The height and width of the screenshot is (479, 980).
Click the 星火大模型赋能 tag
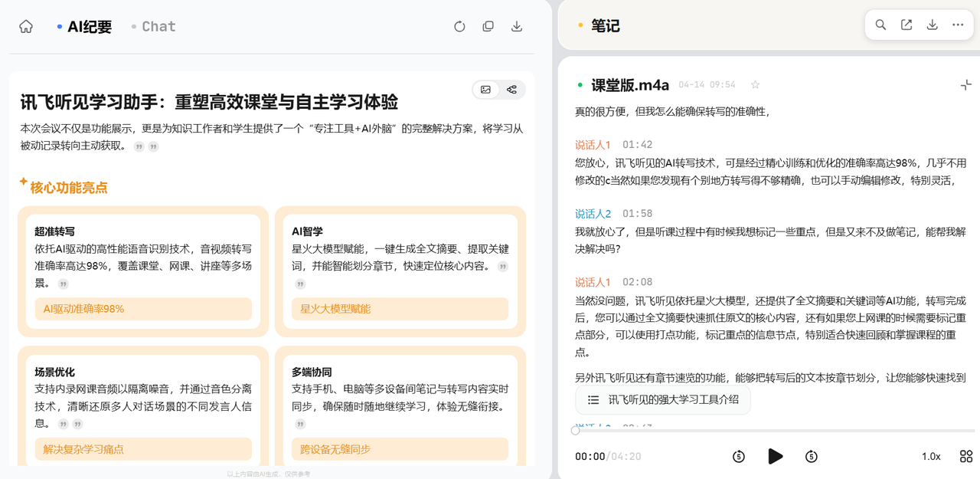[400, 309]
